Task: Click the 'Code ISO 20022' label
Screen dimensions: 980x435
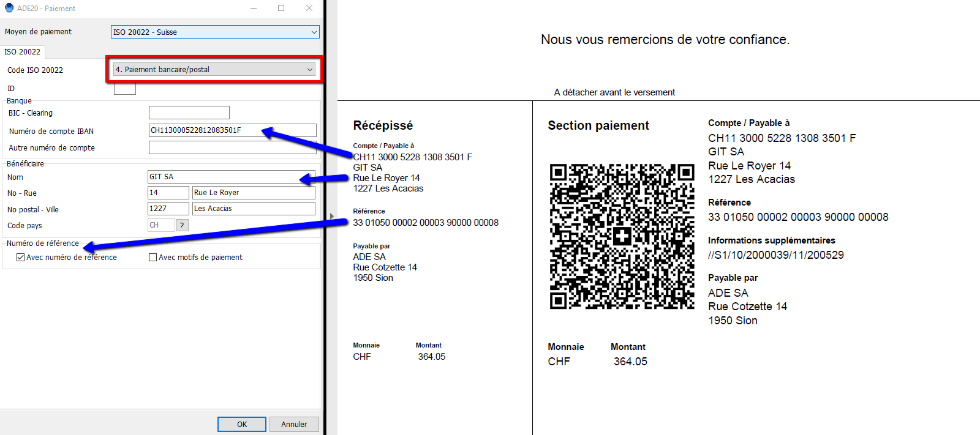Action: click(35, 70)
